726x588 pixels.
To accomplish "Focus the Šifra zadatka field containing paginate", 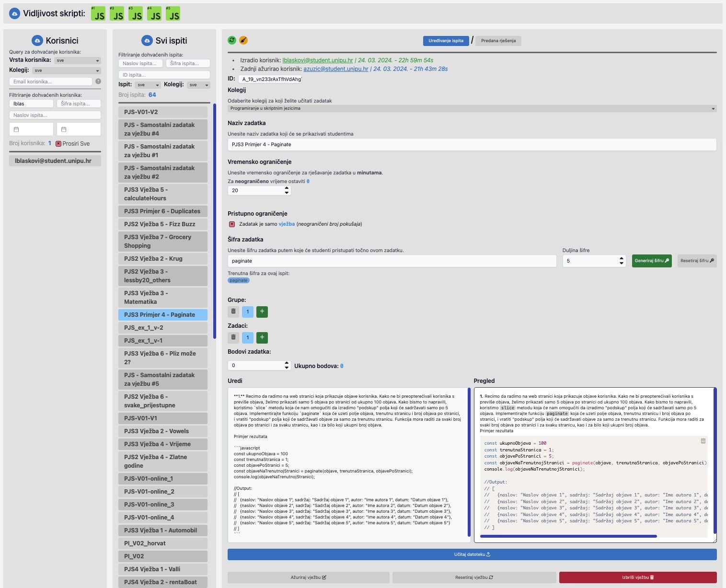I will pos(392,261).
